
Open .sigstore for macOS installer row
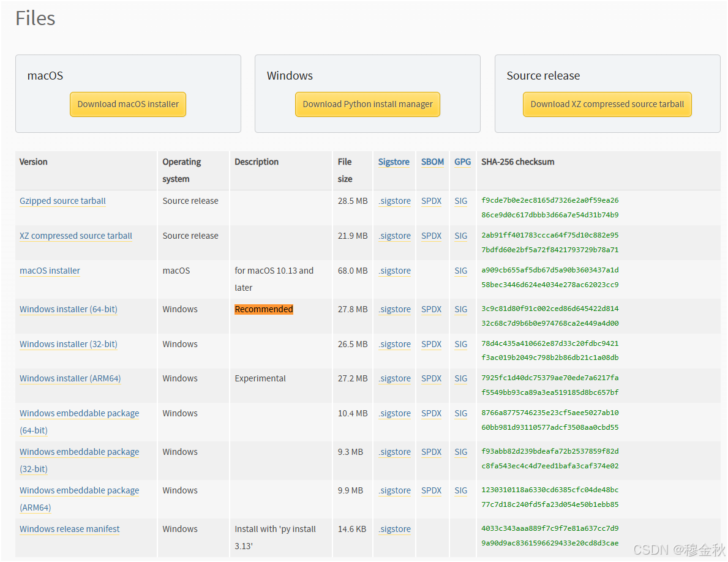point(394,271)
